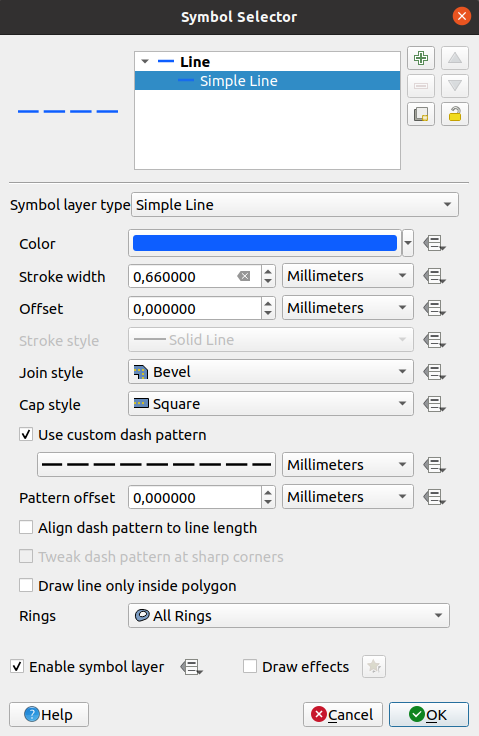479x736 pixels.
Task: Click the Offset value input field
Action: (194, 308)
